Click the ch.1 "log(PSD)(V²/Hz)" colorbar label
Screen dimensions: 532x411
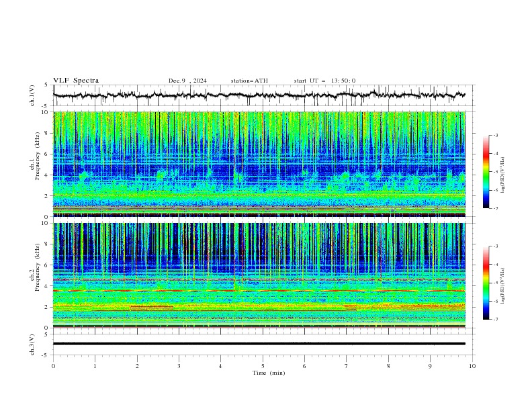coord(502,175)
